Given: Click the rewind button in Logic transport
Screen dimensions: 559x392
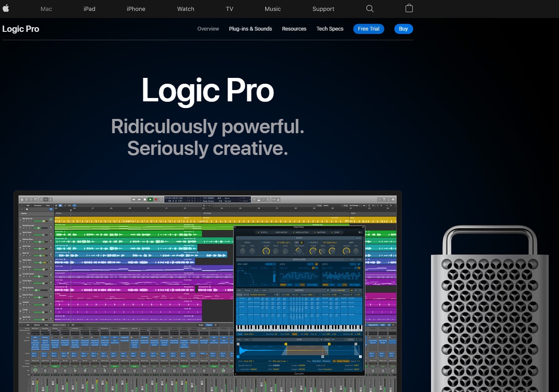Looking at the screenshot, I should click(x=134, y=199).
